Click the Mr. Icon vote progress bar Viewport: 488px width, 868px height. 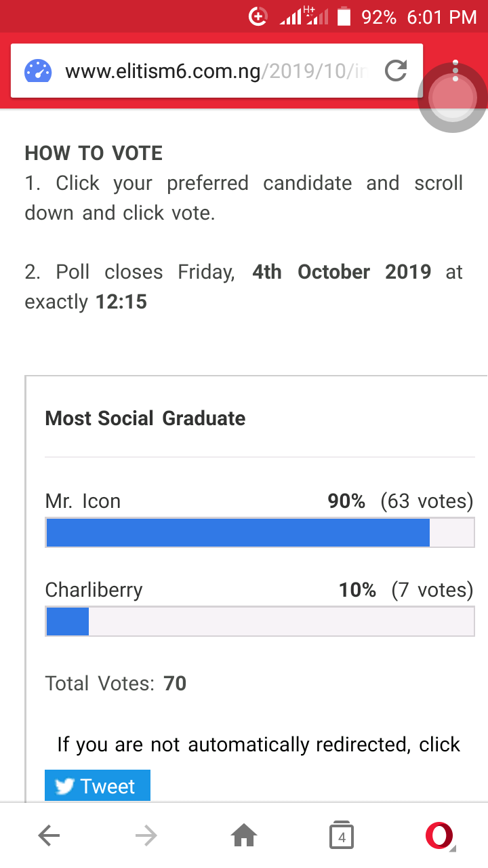click(260, 532)
